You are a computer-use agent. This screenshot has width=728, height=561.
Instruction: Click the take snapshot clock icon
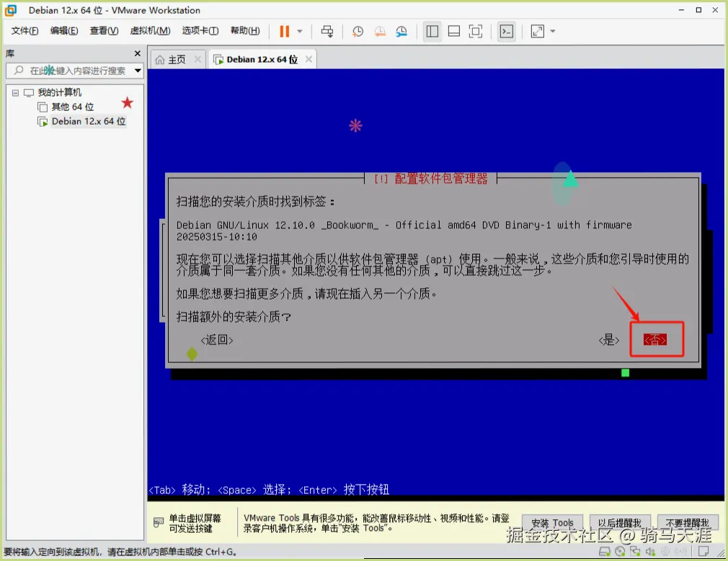click(358, 31)
